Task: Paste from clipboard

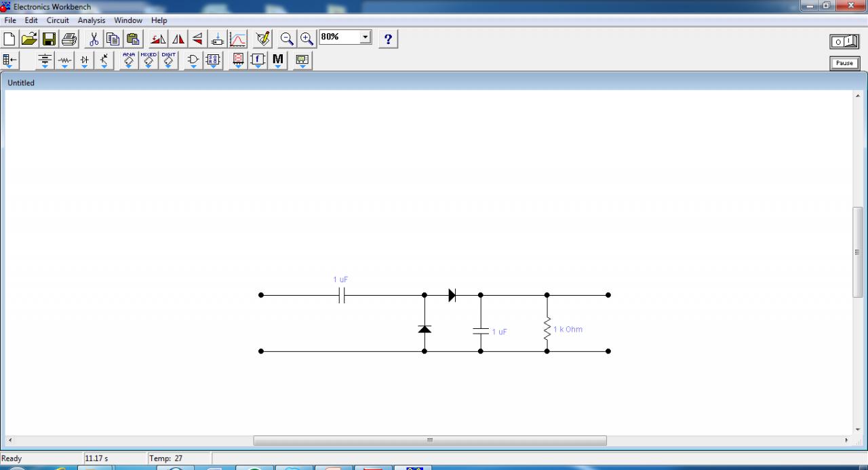Action: point(133,39)
